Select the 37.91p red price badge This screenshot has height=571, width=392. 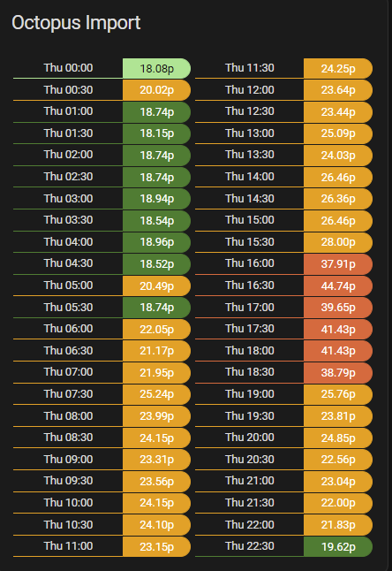tap(338, 264)
